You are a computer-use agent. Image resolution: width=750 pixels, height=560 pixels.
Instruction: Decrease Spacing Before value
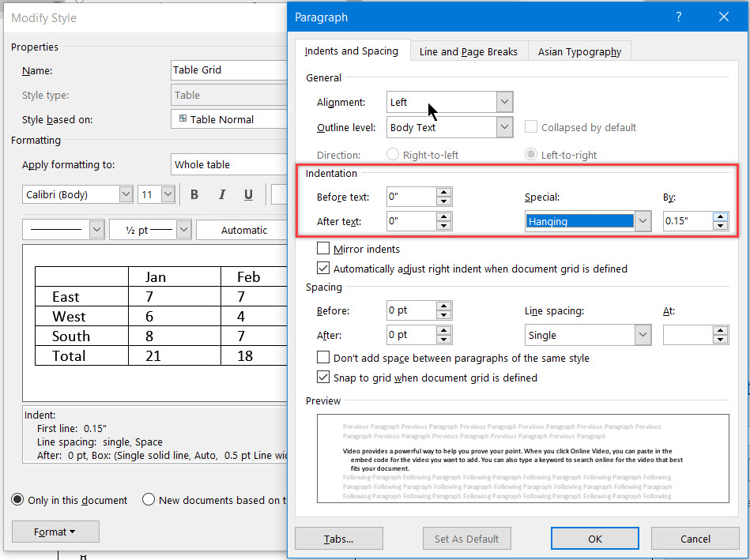[x=444, y=315]
